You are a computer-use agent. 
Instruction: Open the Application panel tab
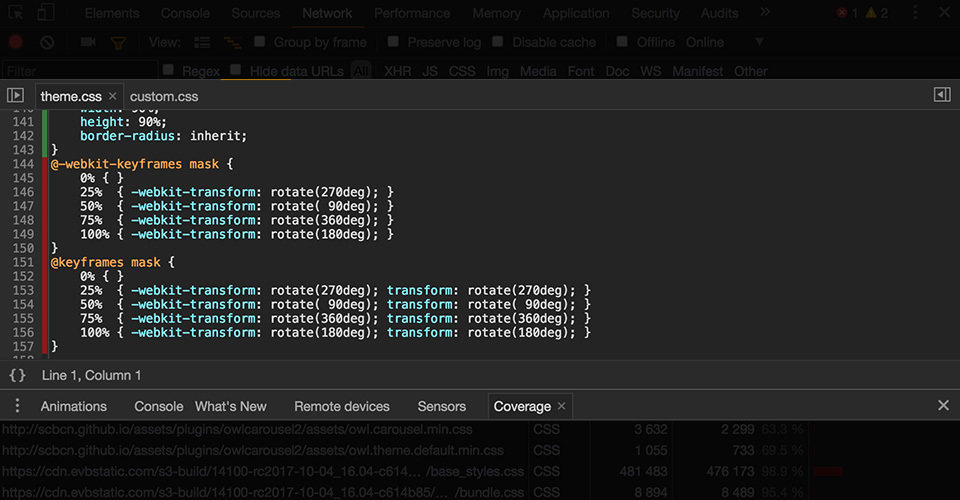576,13
